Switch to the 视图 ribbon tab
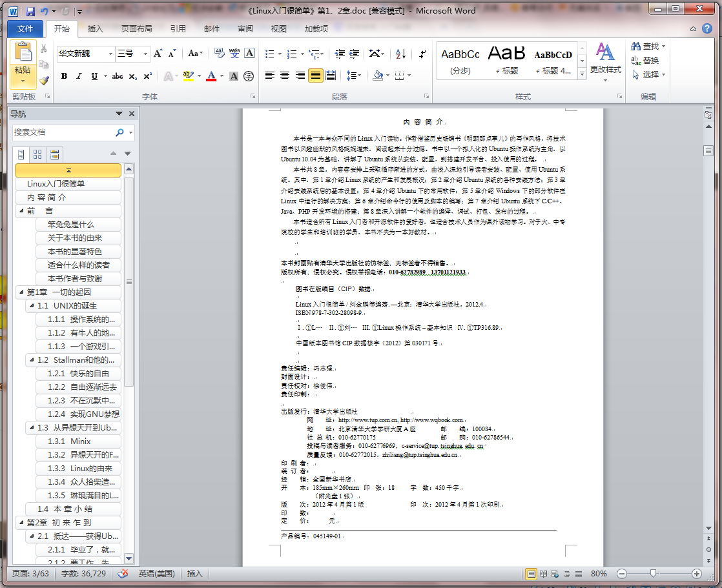 pyautogui.click(x=278, y=28)
